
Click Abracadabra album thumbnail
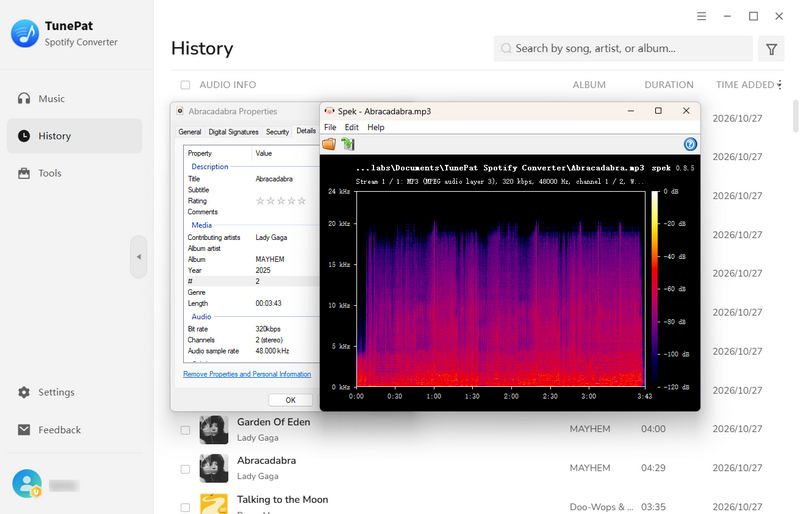[214, 468]
